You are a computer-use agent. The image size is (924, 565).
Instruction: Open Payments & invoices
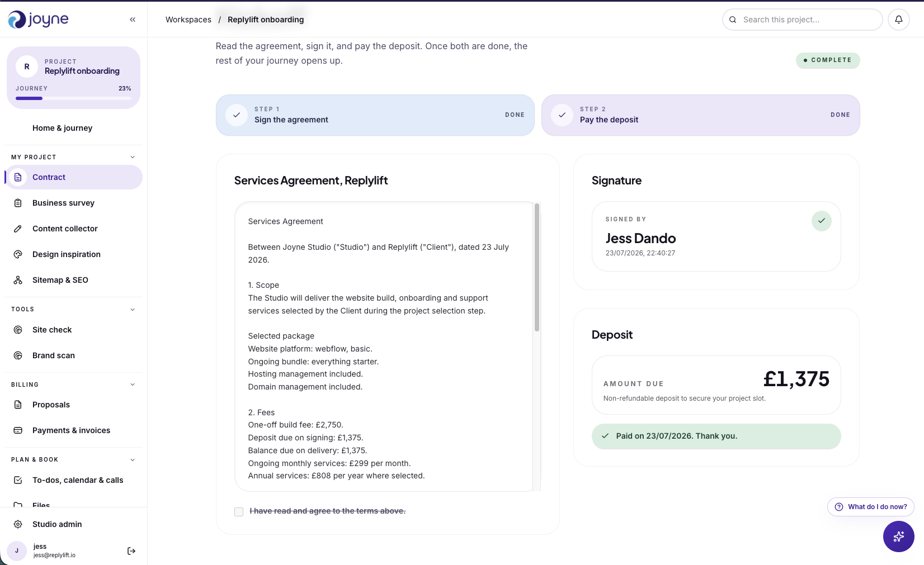pyautogui.click(x=73, y=430)
